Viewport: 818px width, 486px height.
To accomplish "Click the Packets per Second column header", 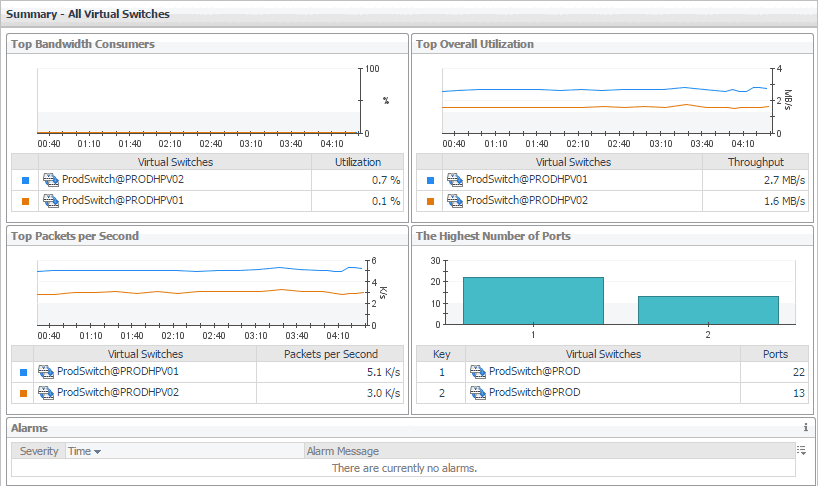I will pyautogui.click(x=331, y=354).
